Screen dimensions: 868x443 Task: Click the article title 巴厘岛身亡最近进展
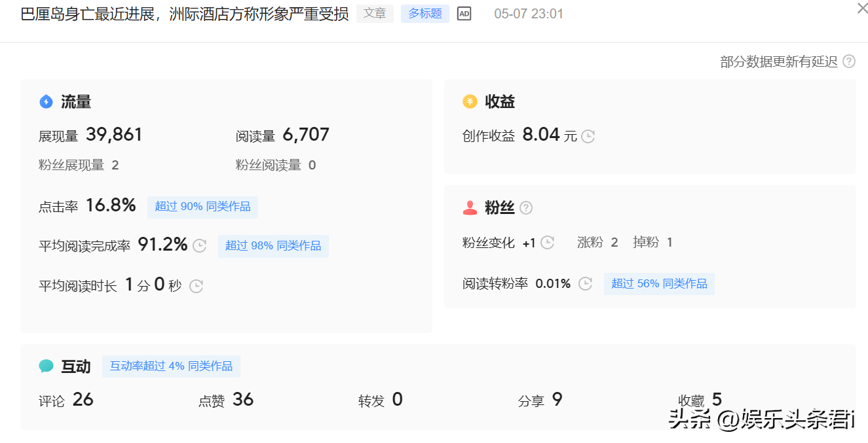185,14
